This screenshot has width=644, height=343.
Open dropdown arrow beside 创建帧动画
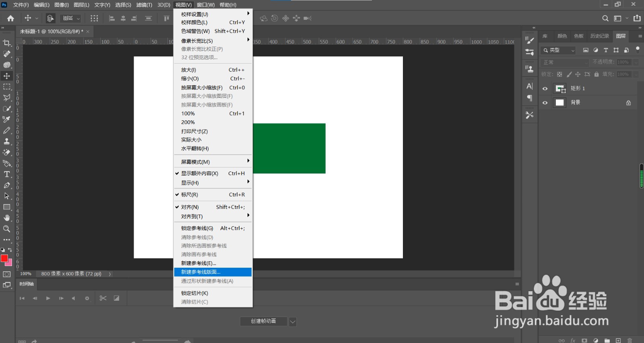coord(293,322)
